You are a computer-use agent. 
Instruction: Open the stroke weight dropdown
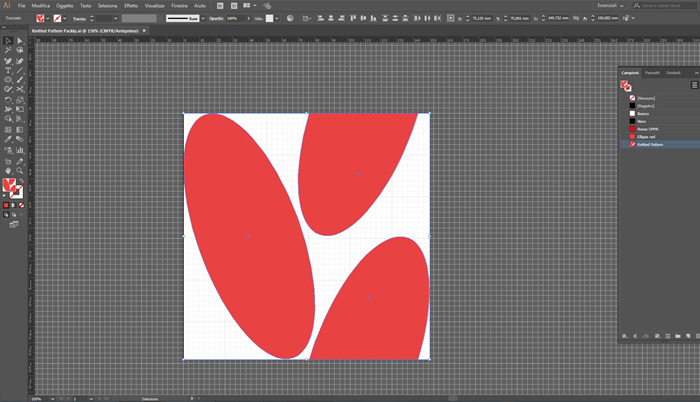pyautogui.click(x=115, y=18)
